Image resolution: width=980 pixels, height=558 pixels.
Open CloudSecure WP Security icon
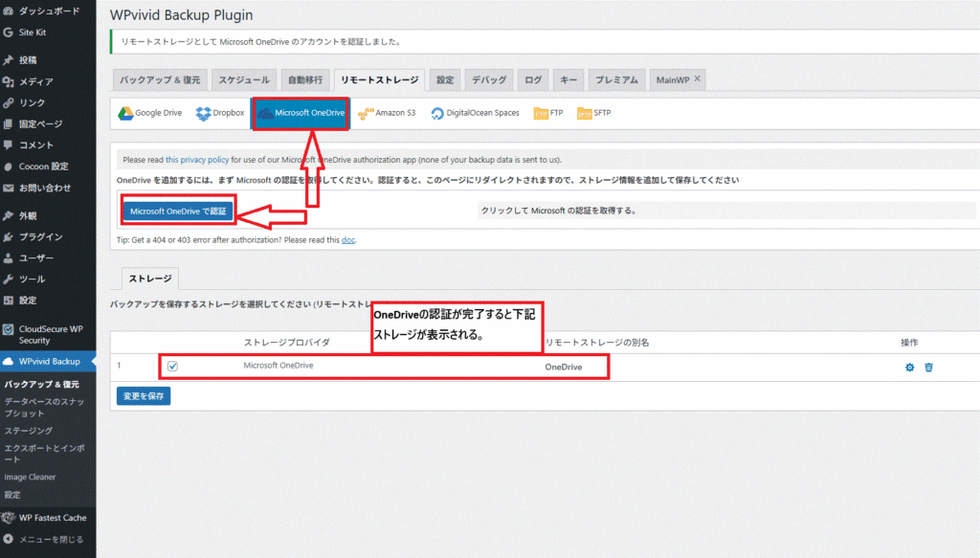coord(8,329)
